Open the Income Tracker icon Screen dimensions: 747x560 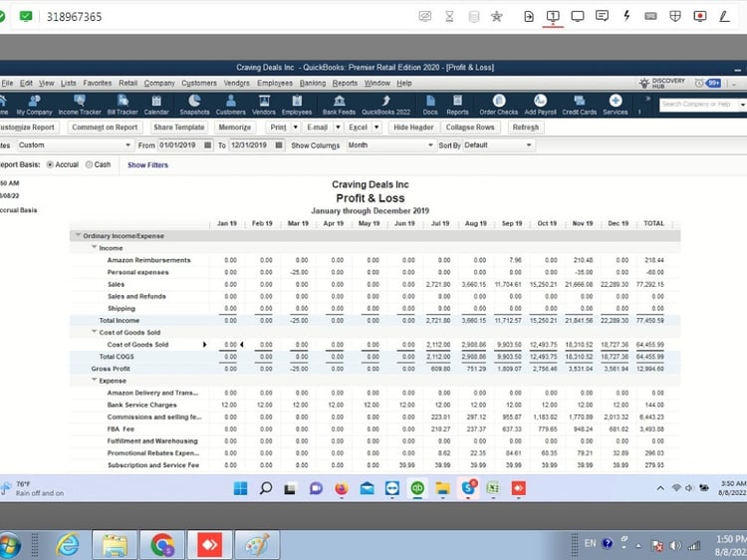[x=80, y=105]
